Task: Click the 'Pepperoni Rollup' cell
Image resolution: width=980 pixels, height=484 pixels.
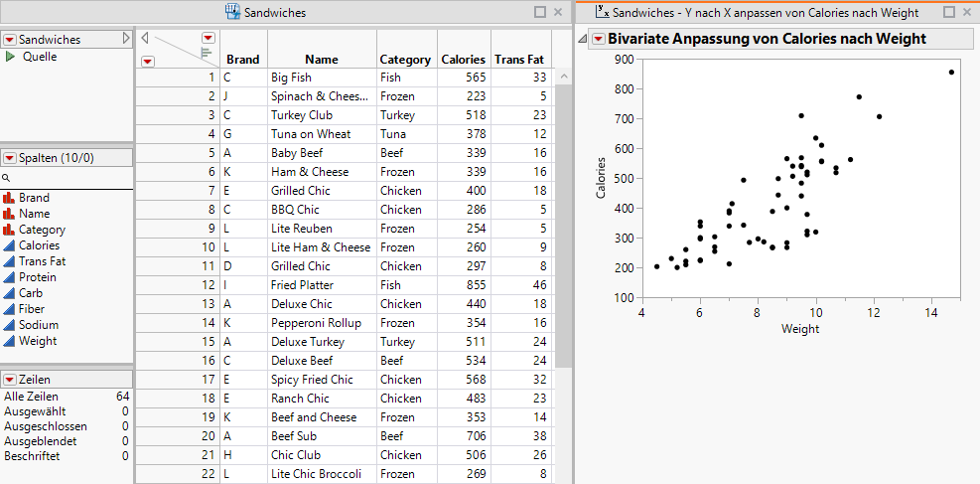Action: click(x=322, y=323)
